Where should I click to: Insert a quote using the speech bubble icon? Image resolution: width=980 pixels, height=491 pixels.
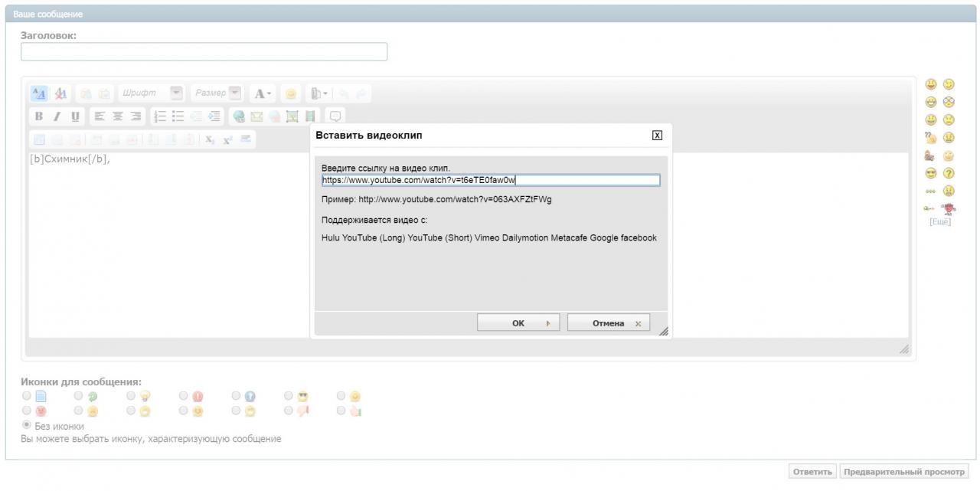point(335,116)
